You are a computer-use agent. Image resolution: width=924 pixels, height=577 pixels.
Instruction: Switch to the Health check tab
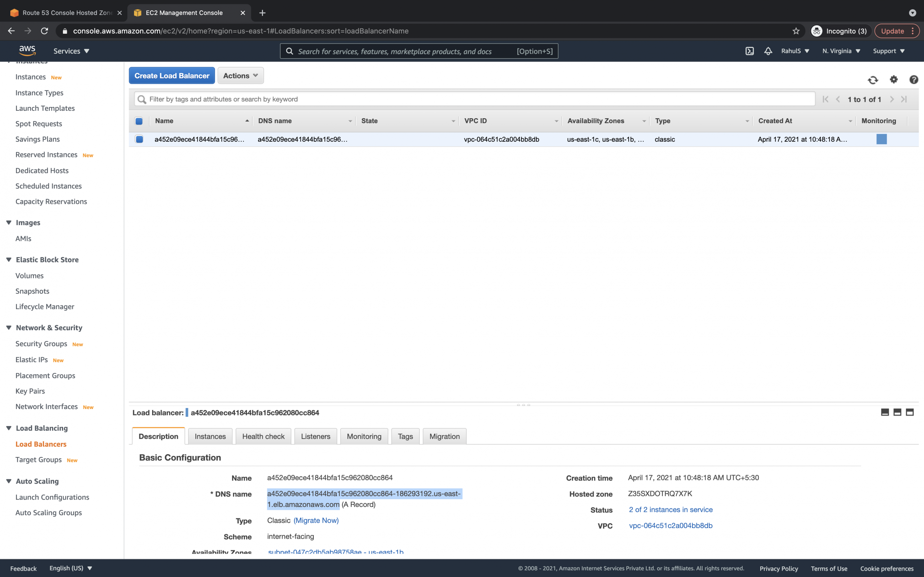point(263,436)
